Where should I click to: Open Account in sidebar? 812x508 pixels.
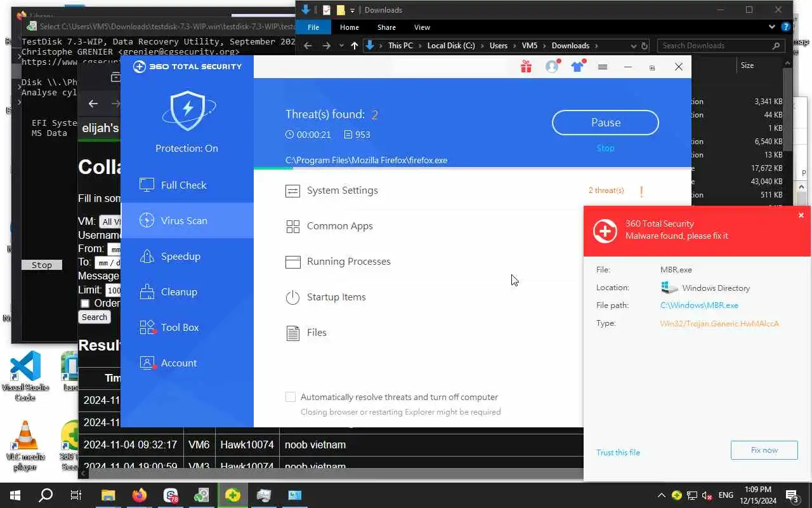click(187, 363)
